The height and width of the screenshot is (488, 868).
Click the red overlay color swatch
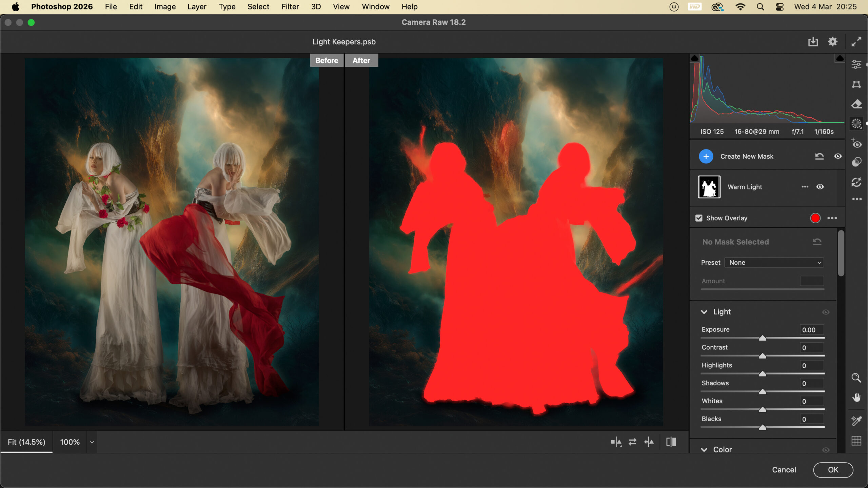(x=815, y=218)
